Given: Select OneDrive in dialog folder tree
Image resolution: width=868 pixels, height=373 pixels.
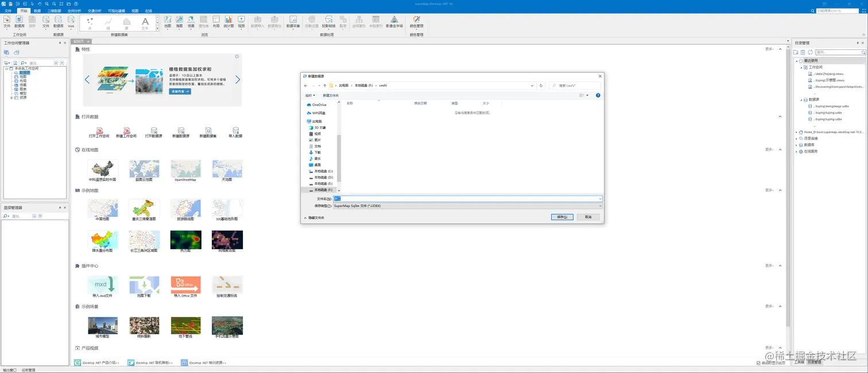Looking at the screenshot, I should (317, 104).
